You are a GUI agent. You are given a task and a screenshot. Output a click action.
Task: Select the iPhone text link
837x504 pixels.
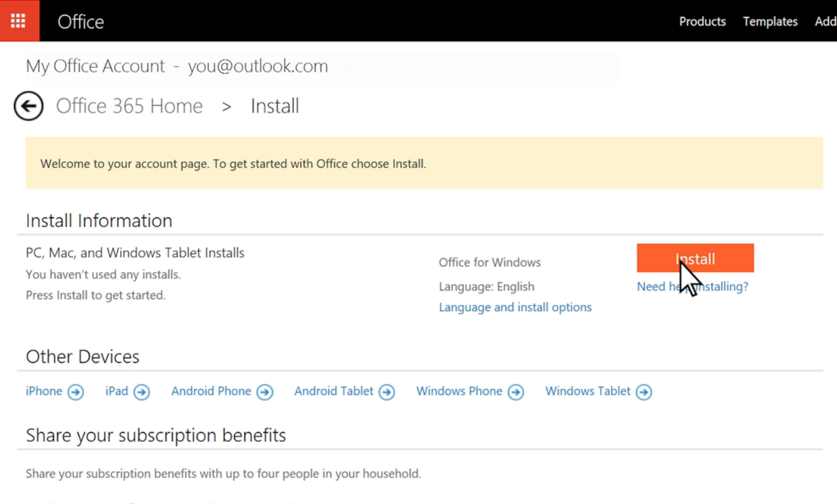[44, 391]
